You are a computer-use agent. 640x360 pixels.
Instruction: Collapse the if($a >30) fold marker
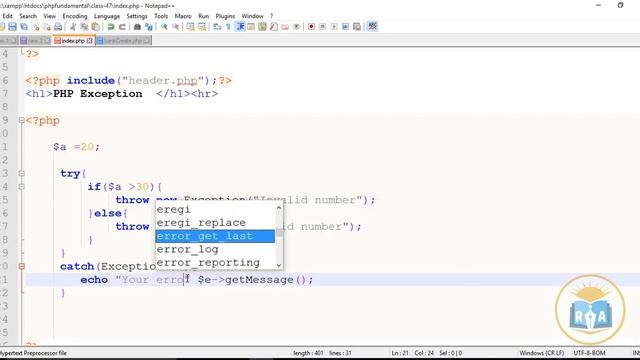pos(22,187)
